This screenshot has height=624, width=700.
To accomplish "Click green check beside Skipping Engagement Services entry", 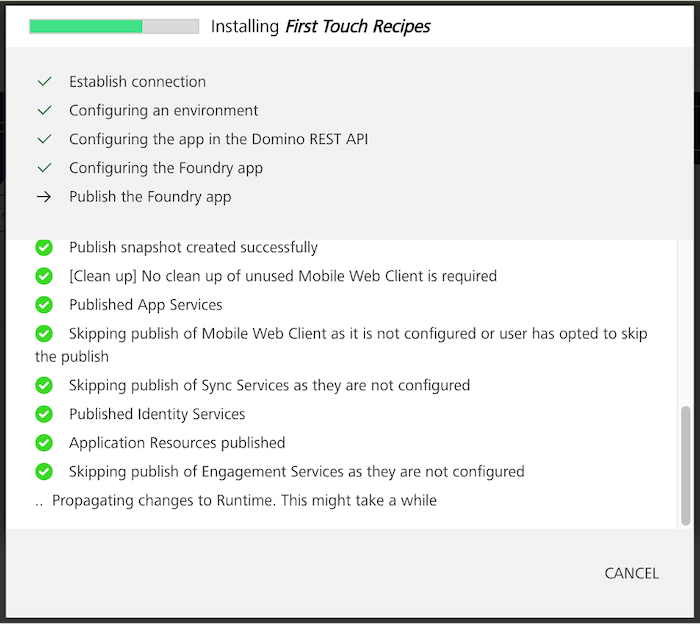I will coord(44,472).
